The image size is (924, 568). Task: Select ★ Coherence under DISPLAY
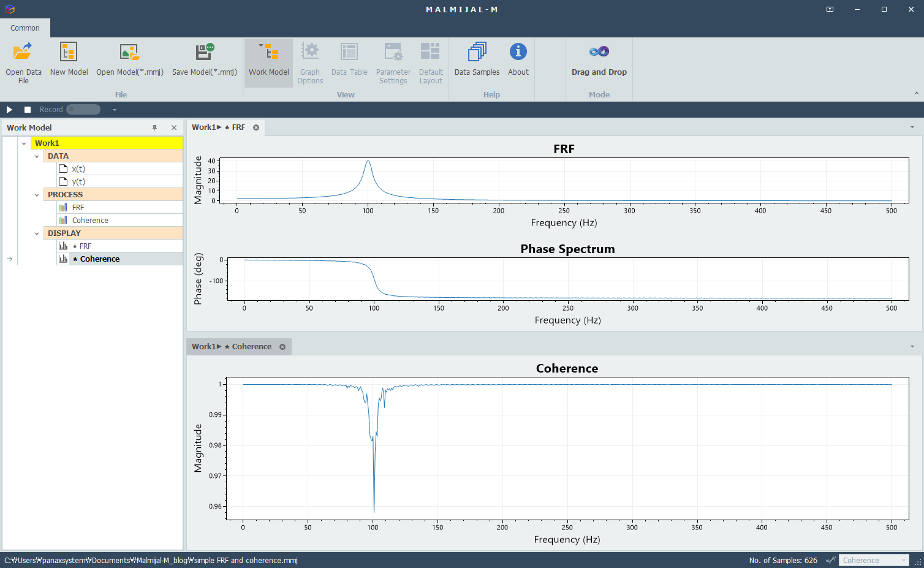pos(119,259)
